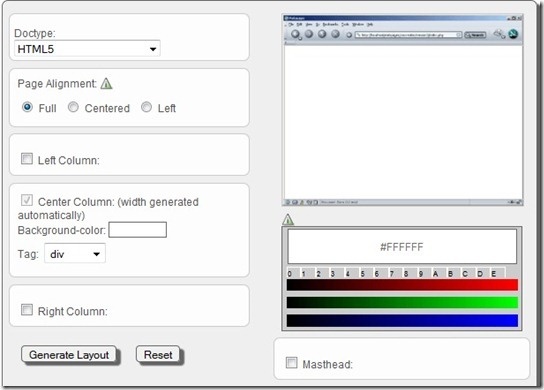Enable the Right Column checkbox
Viewport: 544px width, 390px height.
pyautogui.click(x=27, y=310)
